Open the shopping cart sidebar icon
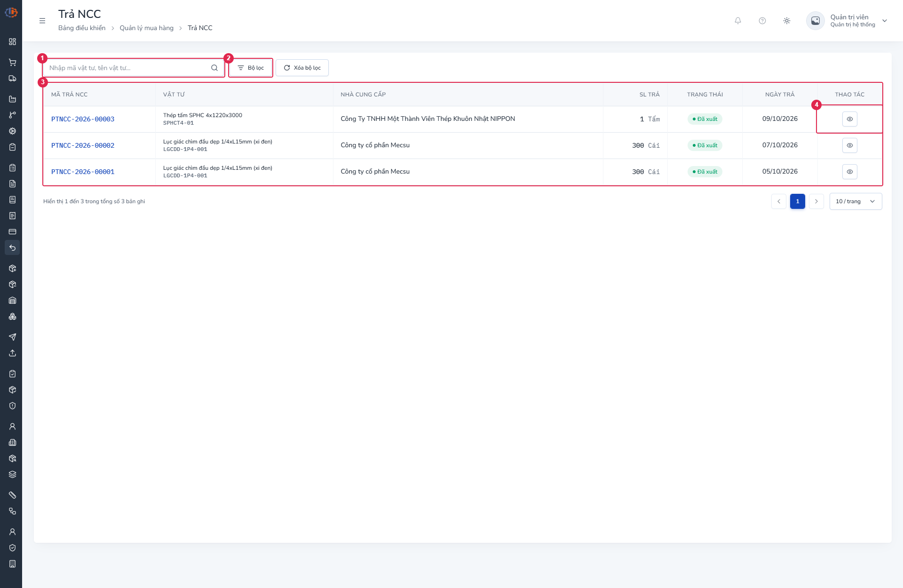This screenshot has height=588, width=903. point(12,63)
